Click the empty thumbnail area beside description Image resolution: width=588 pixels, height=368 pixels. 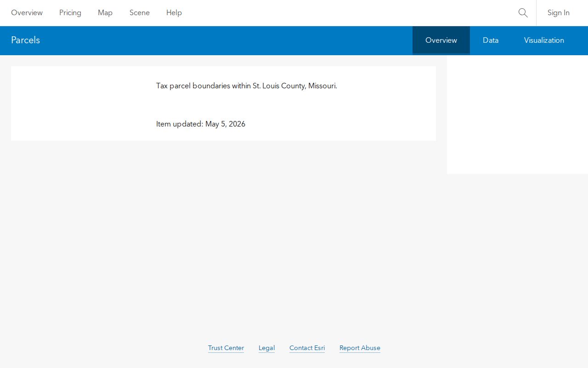coord(84,103)
